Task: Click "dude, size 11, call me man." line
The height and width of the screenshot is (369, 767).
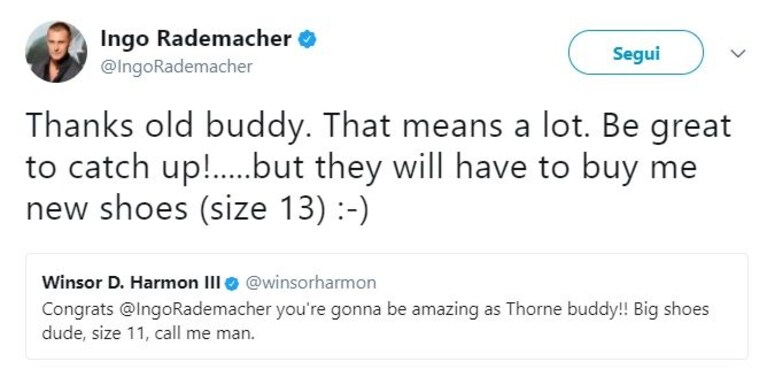Action: [149, 336]
